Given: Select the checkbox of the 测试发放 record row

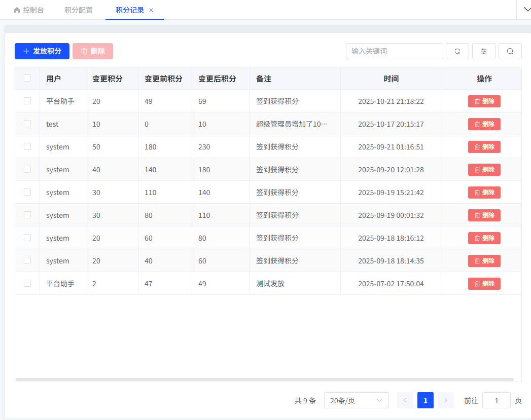Looking at the screenshot, I should 27,283.
